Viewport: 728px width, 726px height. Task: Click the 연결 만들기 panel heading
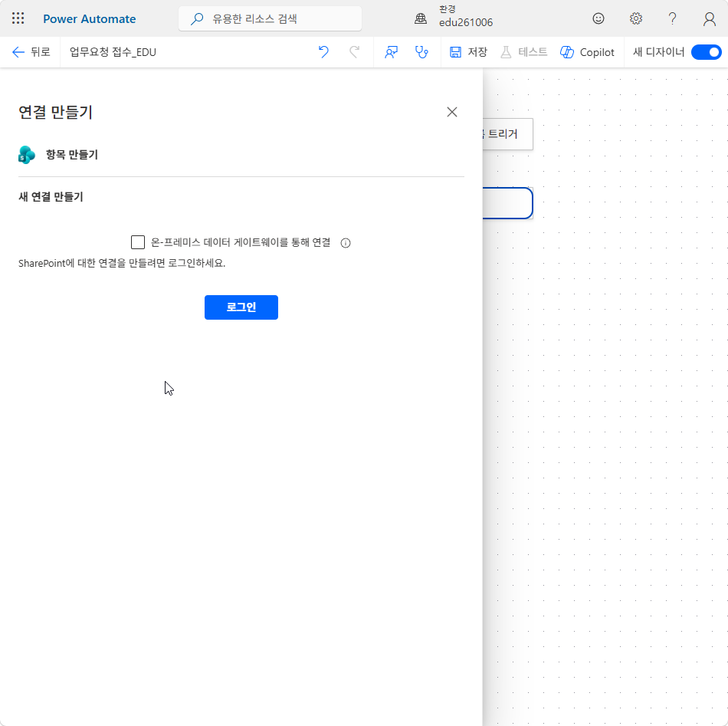pos(56,112)
